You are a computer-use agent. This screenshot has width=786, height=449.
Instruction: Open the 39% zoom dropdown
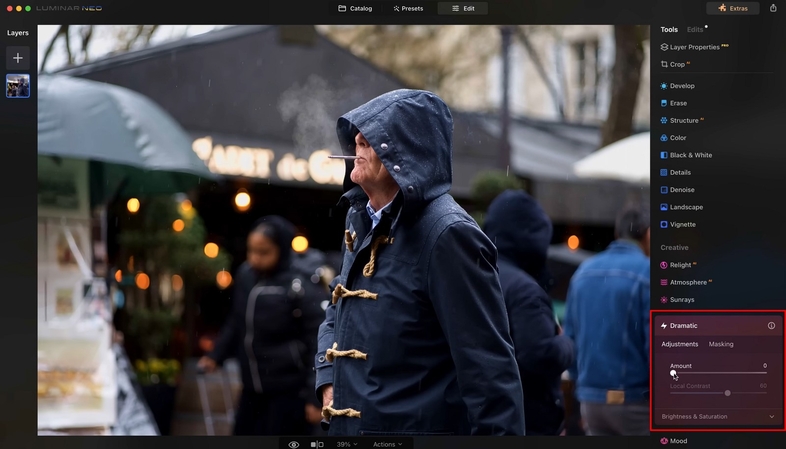tap(347, 444)
